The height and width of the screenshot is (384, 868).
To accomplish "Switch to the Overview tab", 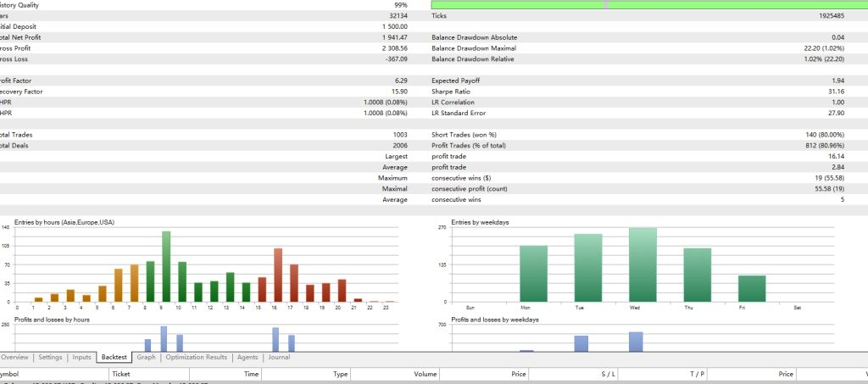I will click(14, 358).
